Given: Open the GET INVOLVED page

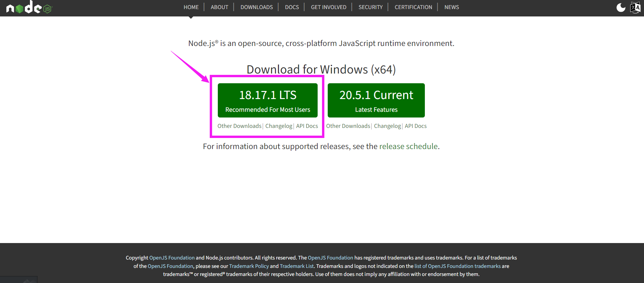Looking at the screenshot, I should 328,7.
